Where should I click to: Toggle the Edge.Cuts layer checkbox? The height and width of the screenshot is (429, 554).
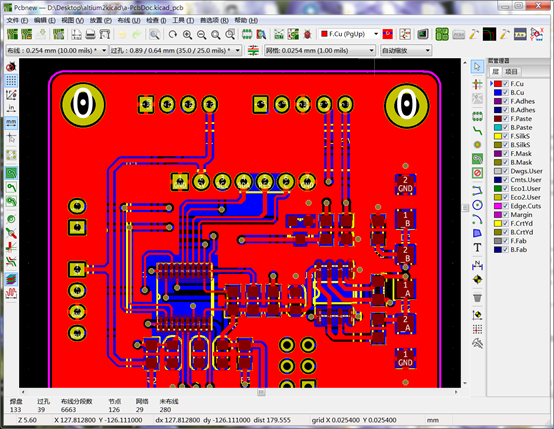[x=506, y=206]
